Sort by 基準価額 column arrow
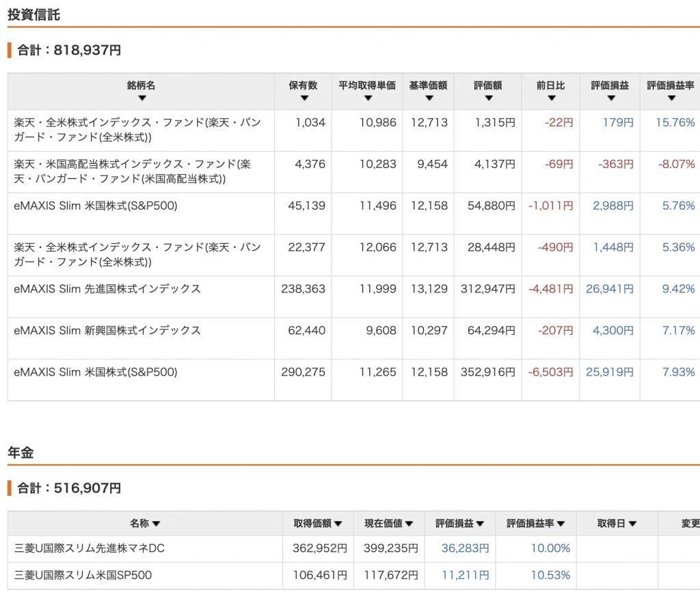This screenshot has width=700, height=606. pyautogui.click(x=429, y=98)
